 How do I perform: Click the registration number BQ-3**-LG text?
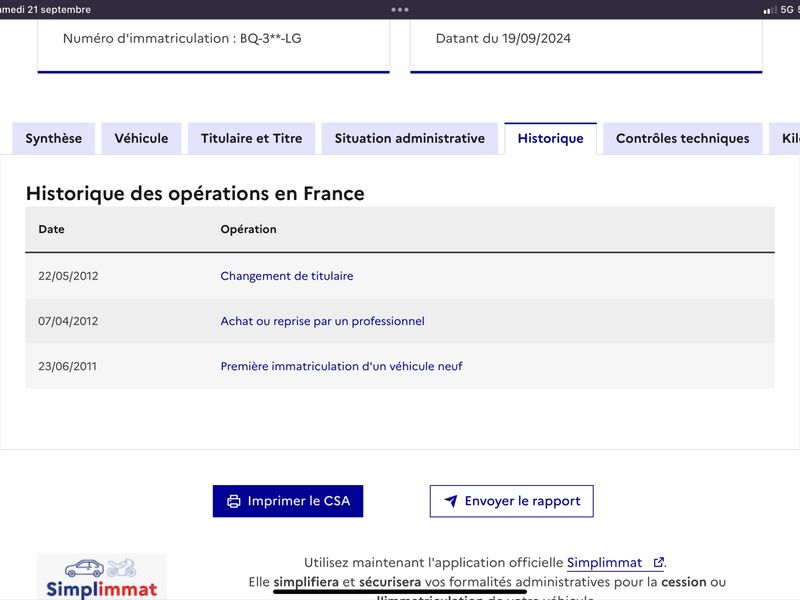click(x=270, y=38)
